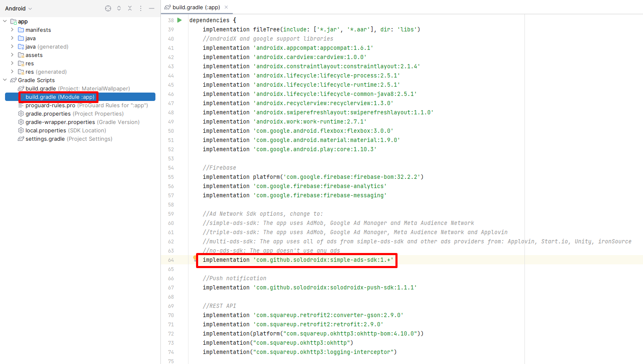The height and width of the screenshot is (364, 643).
Task: Expand the res (generated) folder arrow
Action: coord(12,72)
